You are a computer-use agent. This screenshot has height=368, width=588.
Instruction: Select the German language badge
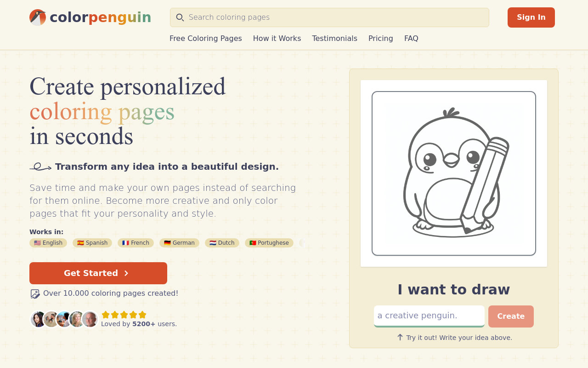click(180, 243)
